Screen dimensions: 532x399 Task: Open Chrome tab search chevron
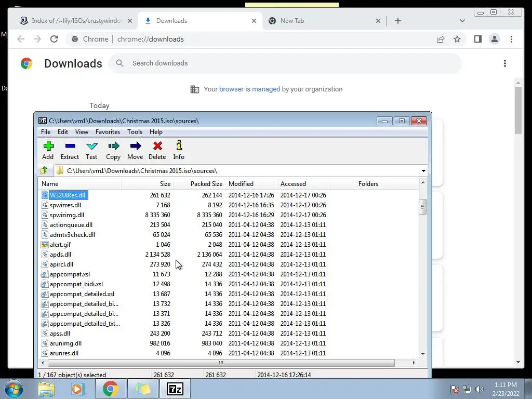pyautogui.click(x=462, y=21)
